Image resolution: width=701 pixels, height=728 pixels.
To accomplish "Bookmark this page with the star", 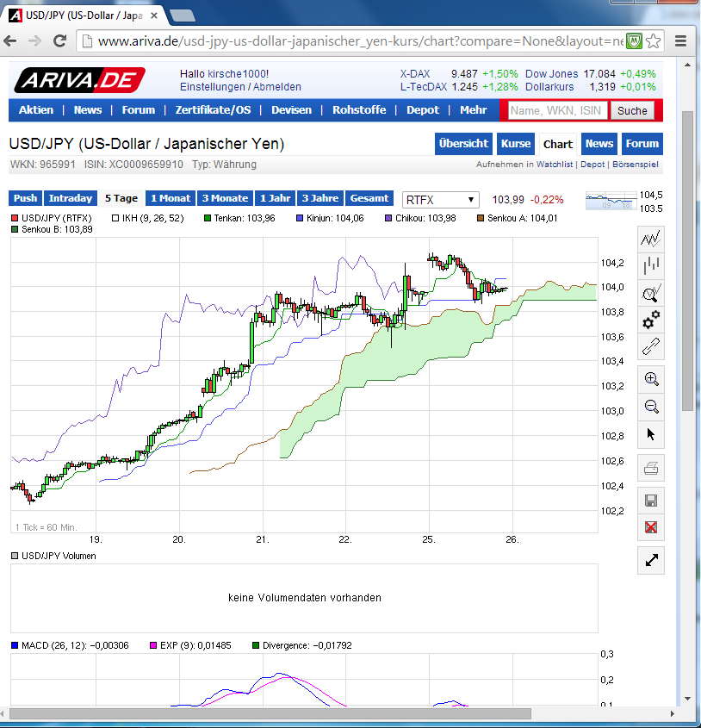I will click(653, 41).
